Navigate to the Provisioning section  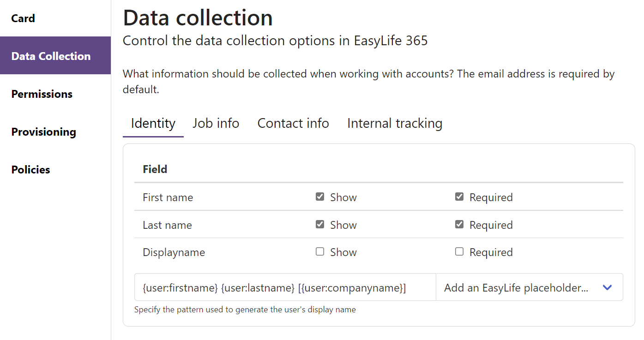43,131
